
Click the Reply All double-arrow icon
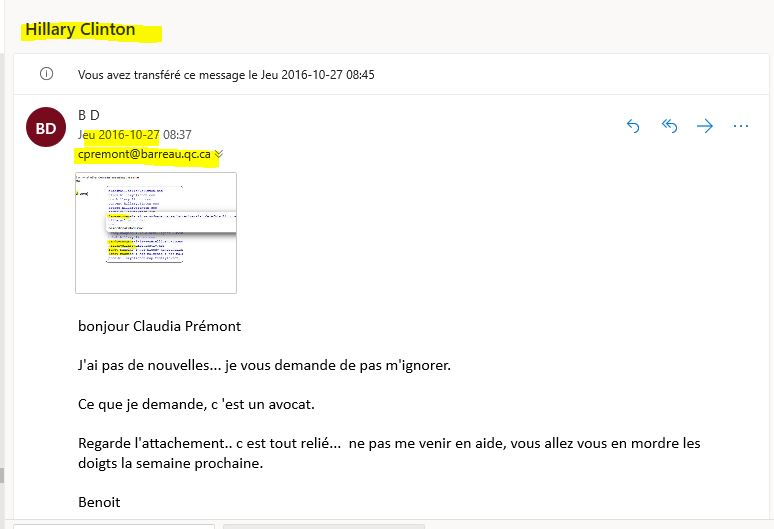tap(669, 126)
